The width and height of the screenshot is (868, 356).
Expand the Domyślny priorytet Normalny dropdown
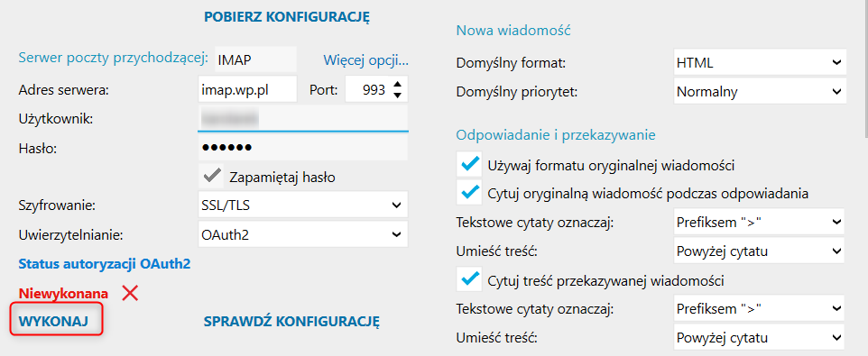click(760, 91)
